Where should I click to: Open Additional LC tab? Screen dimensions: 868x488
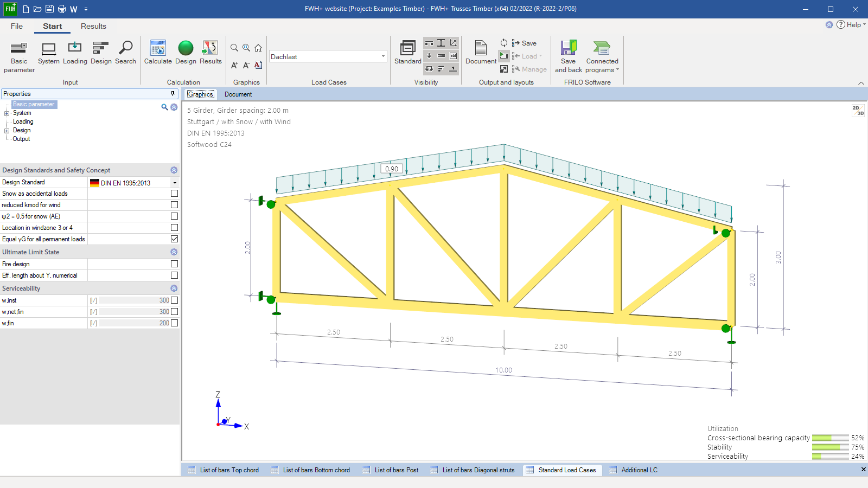pyautogui.click(x=633, y=470)
